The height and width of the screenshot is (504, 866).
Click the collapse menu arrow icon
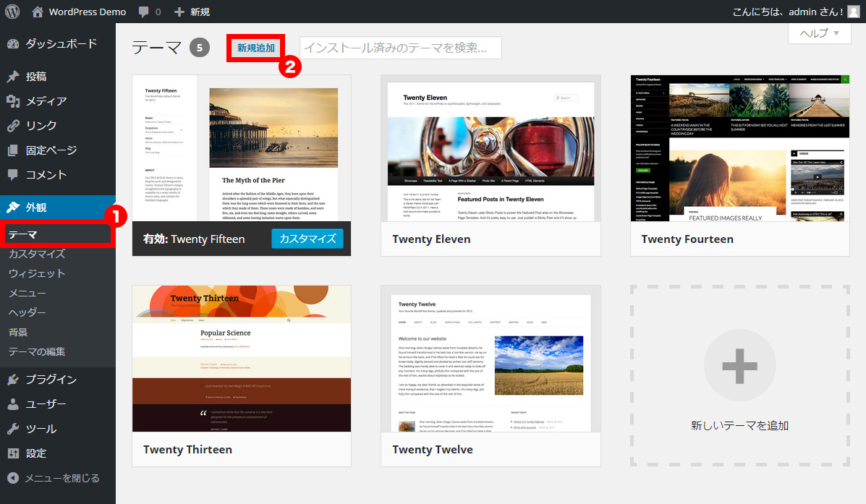coord(13,478)
